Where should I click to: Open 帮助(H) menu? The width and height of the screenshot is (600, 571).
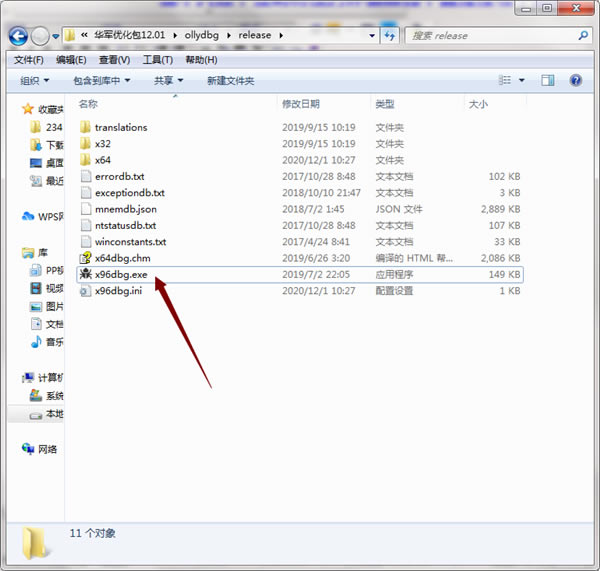point(201,60)
